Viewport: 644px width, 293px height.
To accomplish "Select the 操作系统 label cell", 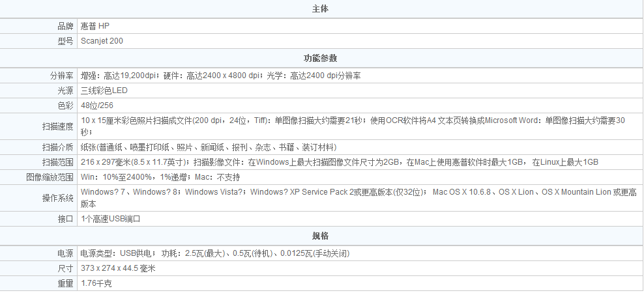I will (x=38, y=198).
